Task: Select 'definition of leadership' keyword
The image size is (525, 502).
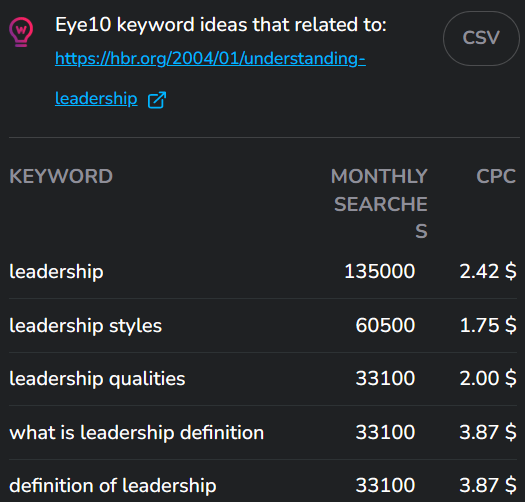Action: pyautogui.click(x=112, y=486)
